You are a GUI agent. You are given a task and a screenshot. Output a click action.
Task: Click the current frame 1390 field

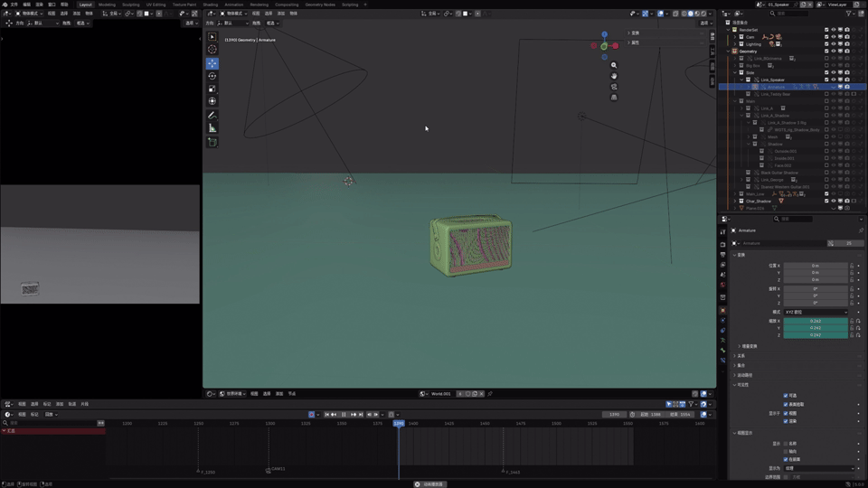[x=615, y=415]
